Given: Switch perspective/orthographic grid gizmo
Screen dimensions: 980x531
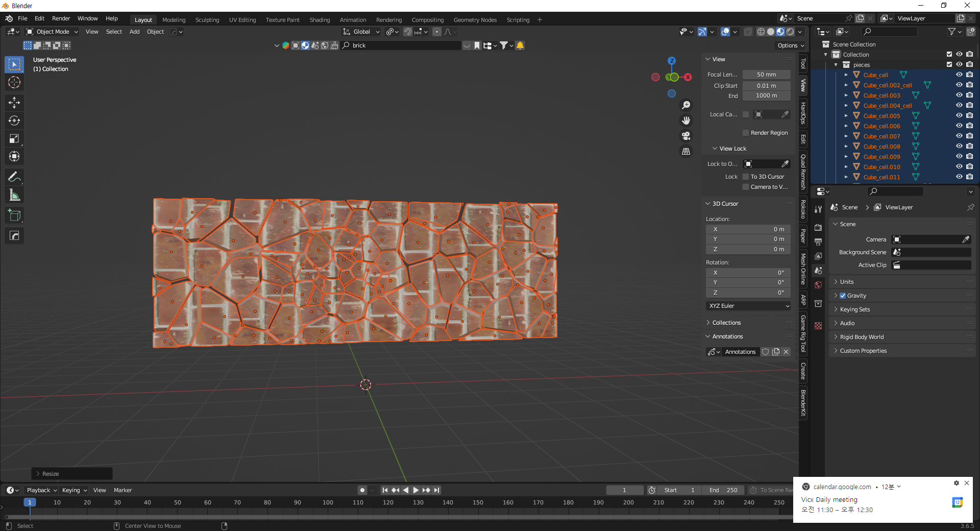Looking at the screenshot, I should [x=686, y=152].
